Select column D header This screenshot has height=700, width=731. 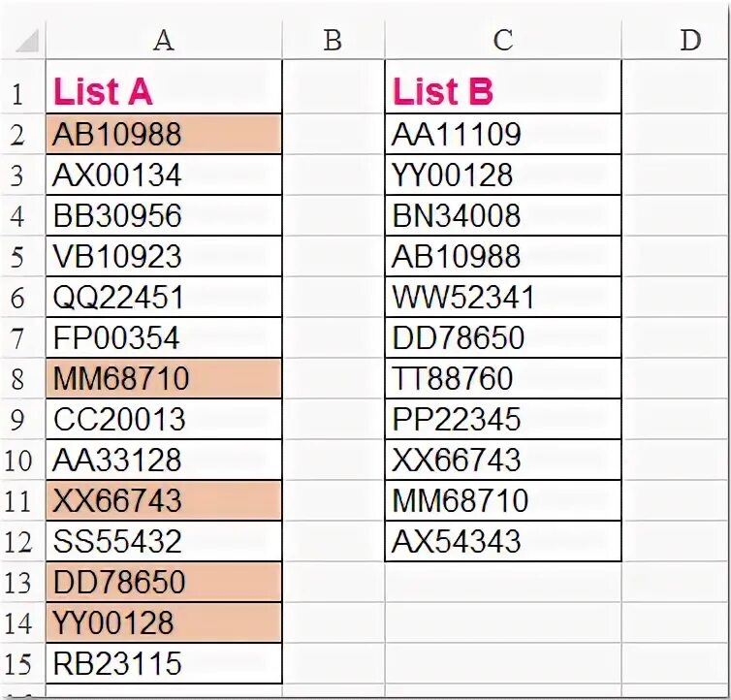pos(677,41)
